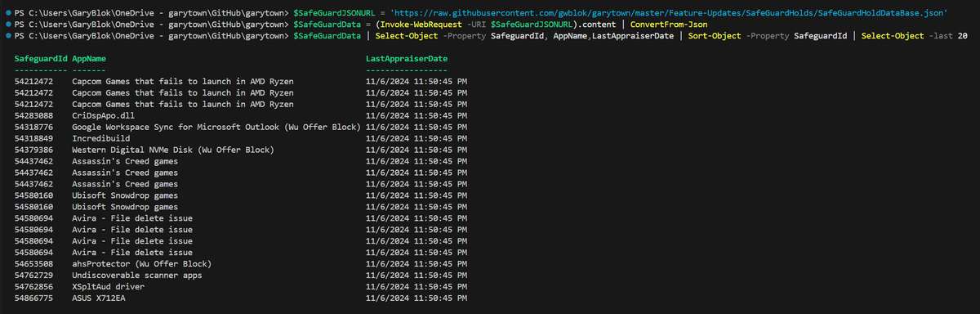The image size is (980, 314).
Task: Select the CriDspApo.dll app name
Action: (x=104, y=116)
